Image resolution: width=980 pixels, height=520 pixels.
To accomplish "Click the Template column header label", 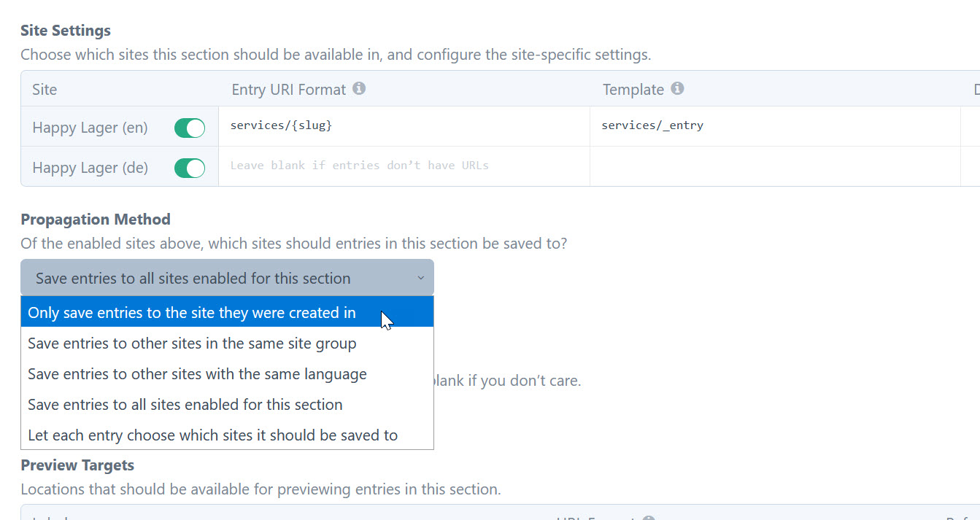I will 633,89.
